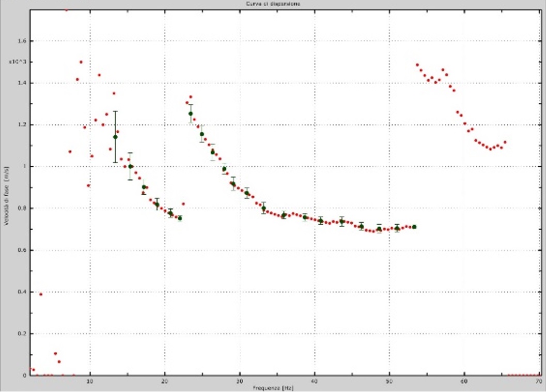Select the isolated red point near 0.39 velocity
The height and width of the screenshot is (392, 546).
41,294
